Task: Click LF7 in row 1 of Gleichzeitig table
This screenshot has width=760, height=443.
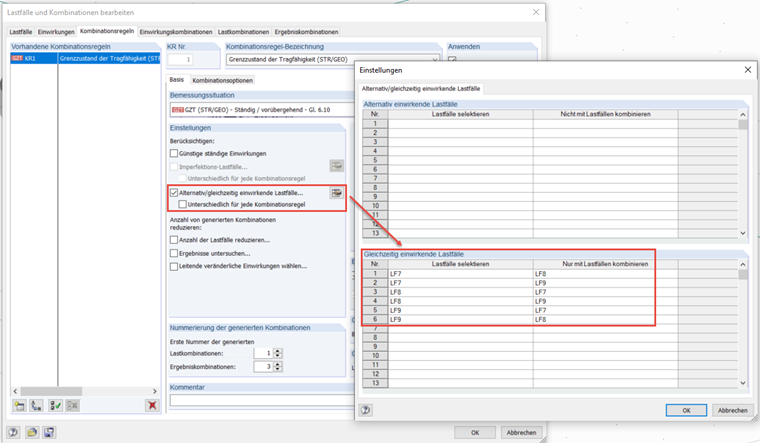Action: coord(396,274)
